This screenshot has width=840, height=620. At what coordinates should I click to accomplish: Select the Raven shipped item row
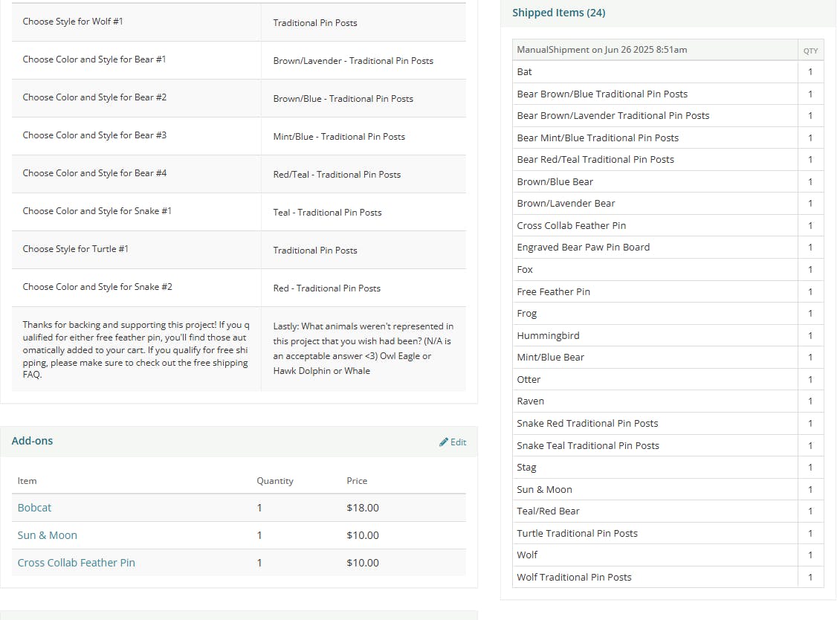[x=530, y=401]
